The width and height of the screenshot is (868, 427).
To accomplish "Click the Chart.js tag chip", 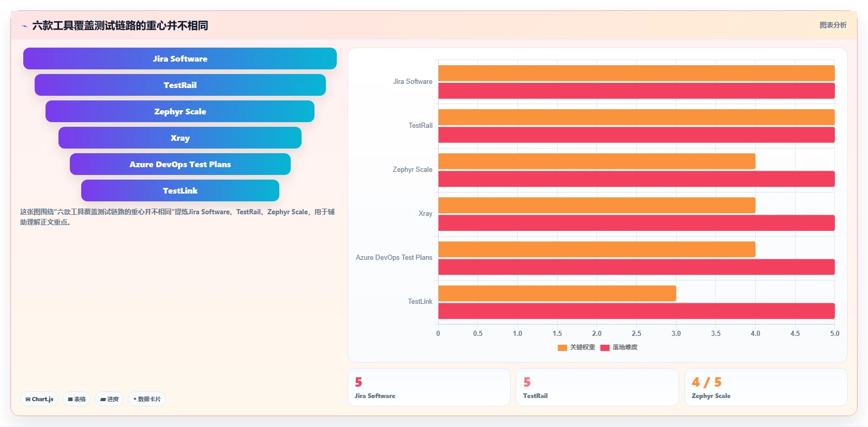I will click(39, 399).
